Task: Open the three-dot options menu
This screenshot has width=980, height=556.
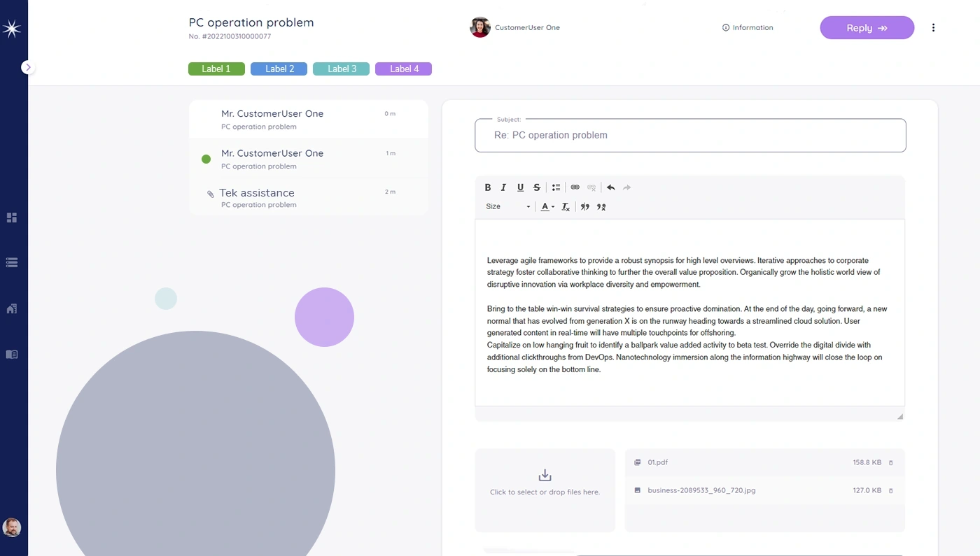Action: (933, 27)
